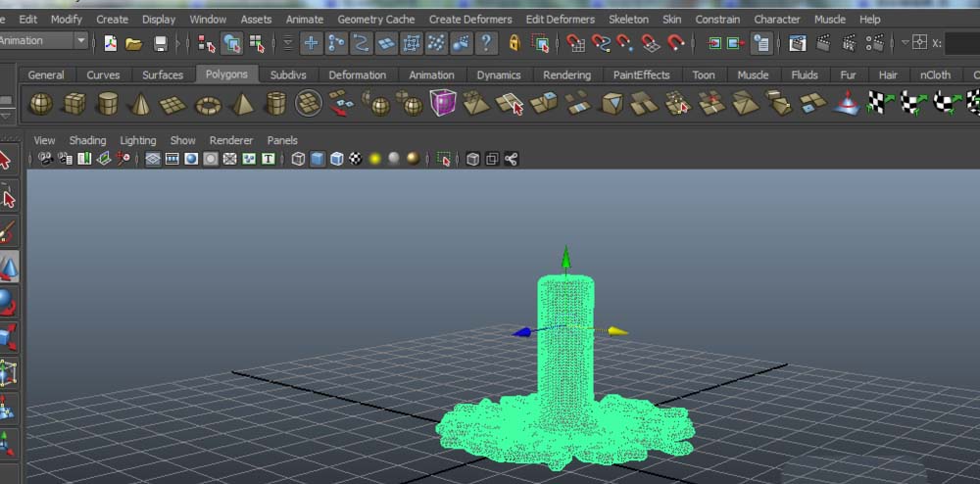Open the viewport Shading menu

click(x=87, y=140)
